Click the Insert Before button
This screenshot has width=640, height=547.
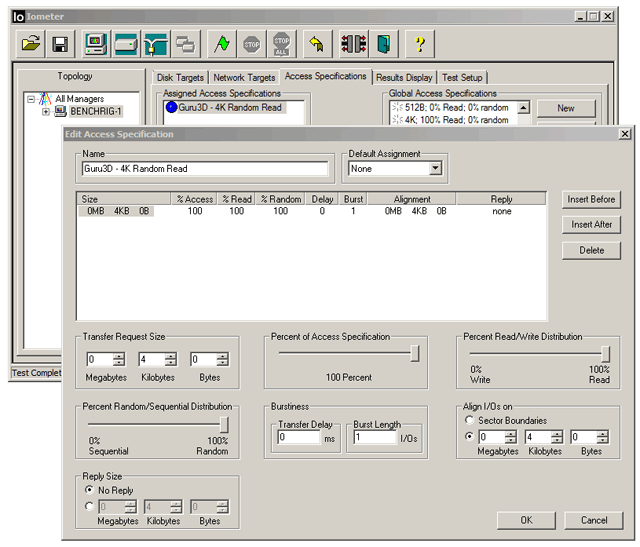point(592,199)
